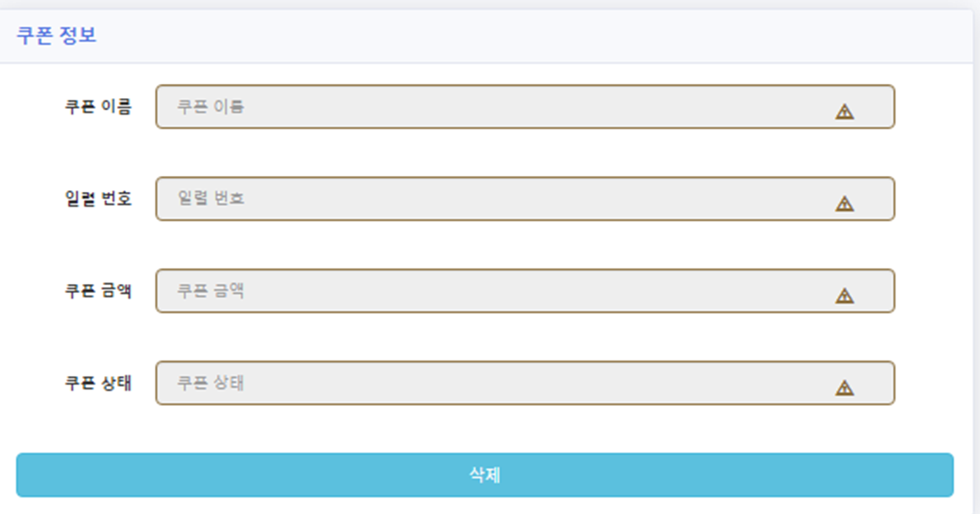Click the 쿠폰 정보 header title
The image size is (980, 514).
[x=56, y=35]
